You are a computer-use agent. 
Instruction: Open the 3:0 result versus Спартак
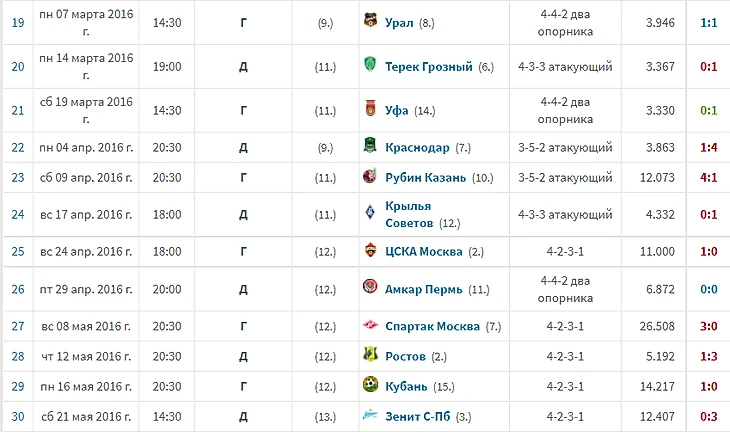pos(709,326)
